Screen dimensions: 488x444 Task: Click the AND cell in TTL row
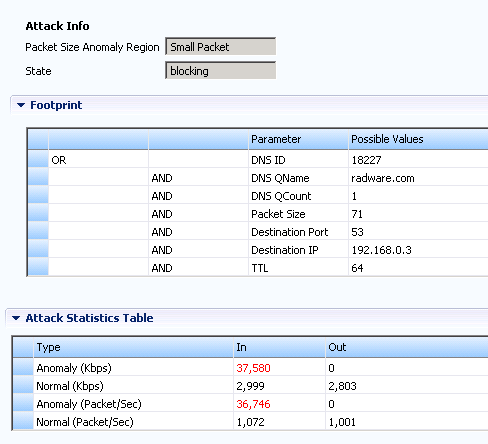click(198, 268)
